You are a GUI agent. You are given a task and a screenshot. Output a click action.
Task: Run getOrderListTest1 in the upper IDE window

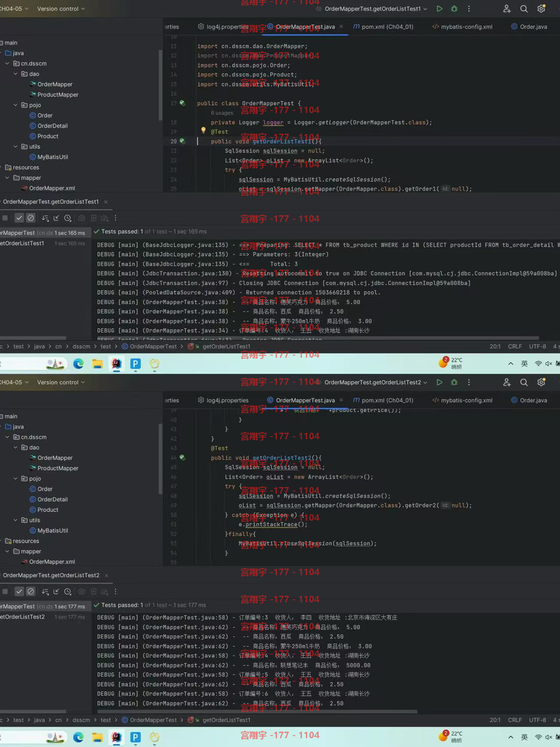click(439, 9)
